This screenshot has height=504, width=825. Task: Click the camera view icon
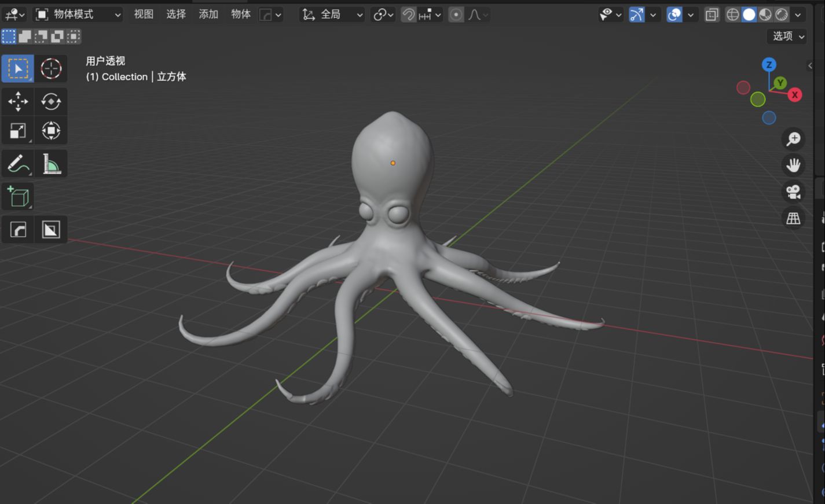[x=793, y=192]
